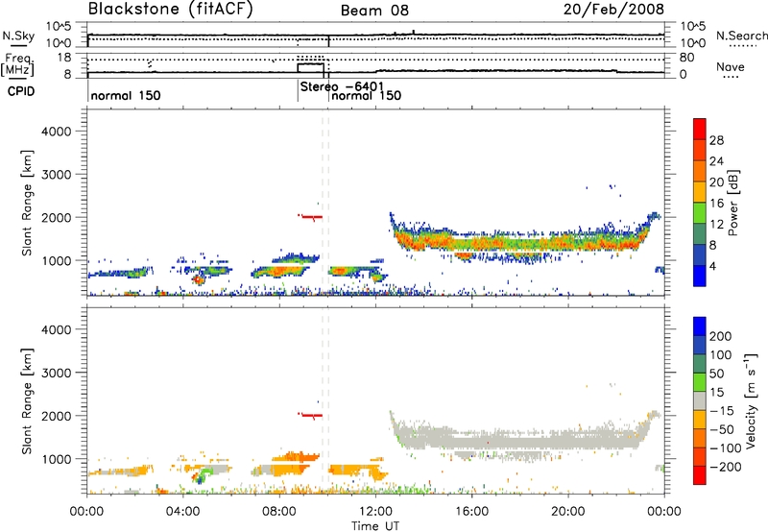This screenshot has height=532, width=768.
Task: Pick the bright blue top velocity swatch
Action: click(700, 326)
